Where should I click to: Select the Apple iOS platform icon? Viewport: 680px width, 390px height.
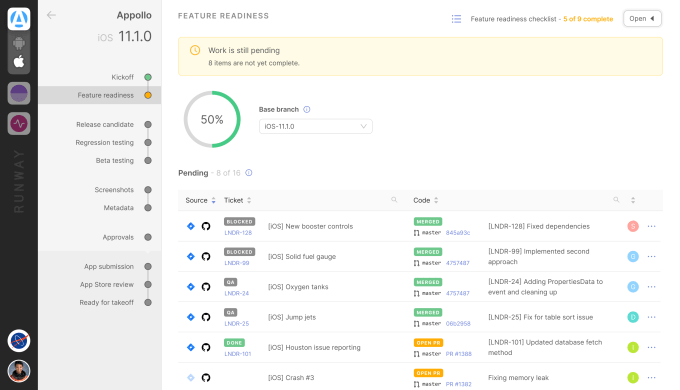[x=19, y=62]
